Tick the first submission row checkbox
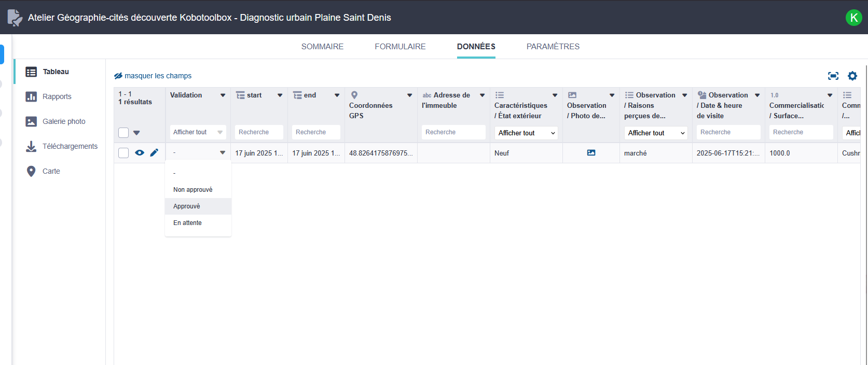This screenshot has width=868, height=365. pos(123,153)
